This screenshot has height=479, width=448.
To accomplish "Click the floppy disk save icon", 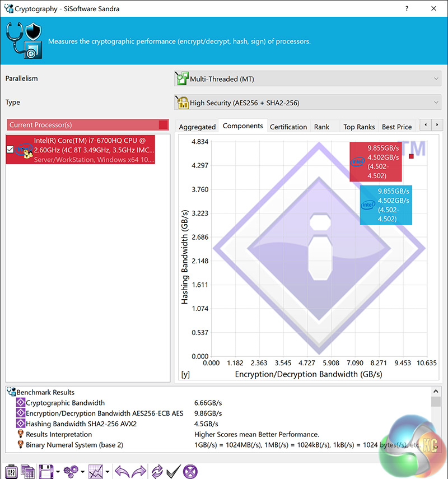I will click(x=46, y=471).
